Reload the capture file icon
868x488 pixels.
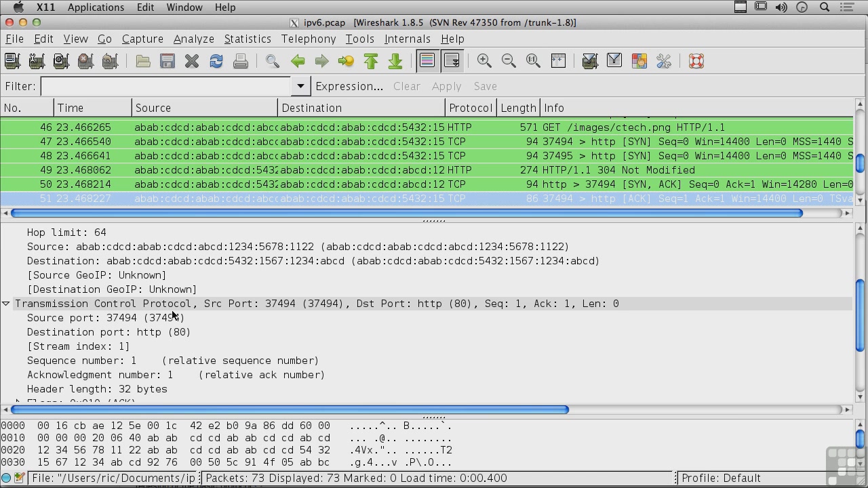(x=216, y=61)
